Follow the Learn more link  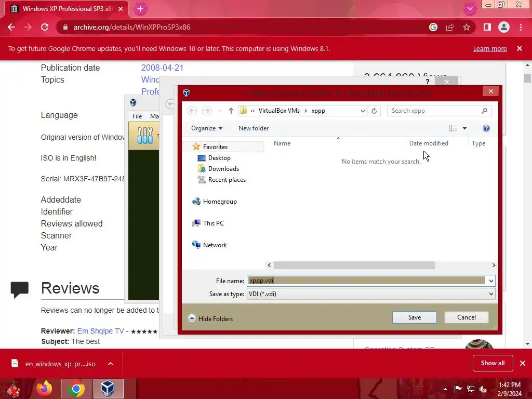point(490,48)
